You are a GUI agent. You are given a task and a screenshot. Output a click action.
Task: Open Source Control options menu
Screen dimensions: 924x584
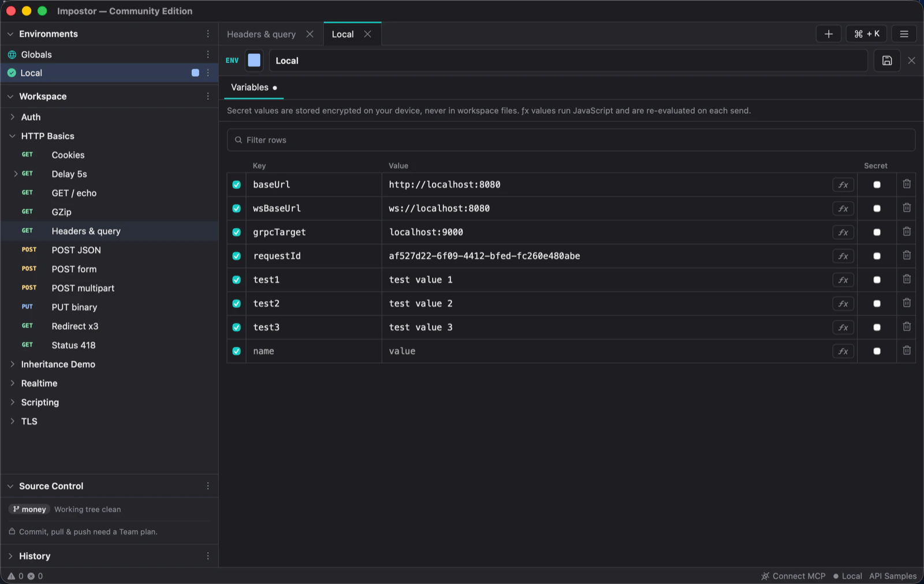[208, 486]
